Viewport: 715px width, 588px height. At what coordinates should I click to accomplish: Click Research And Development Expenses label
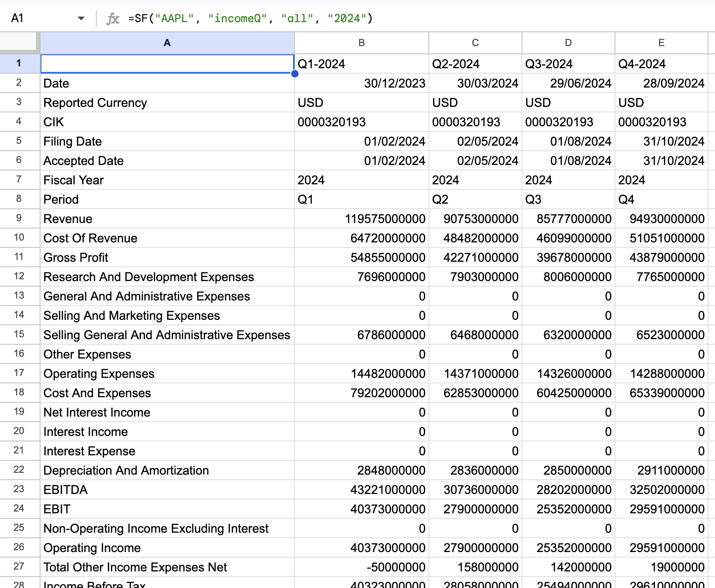click(167, 277)
